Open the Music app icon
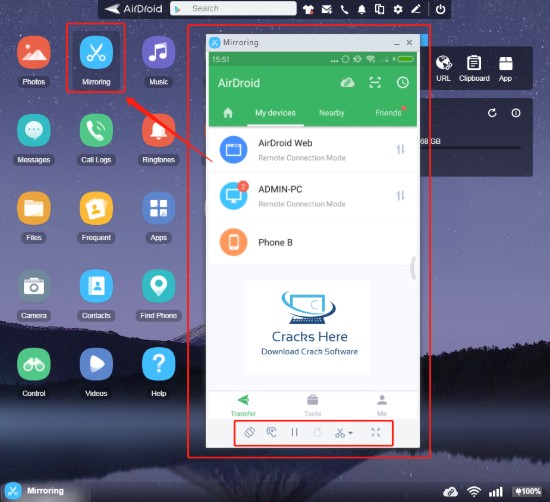This screenshot has height=502, width=550. (x=159, y=53)
